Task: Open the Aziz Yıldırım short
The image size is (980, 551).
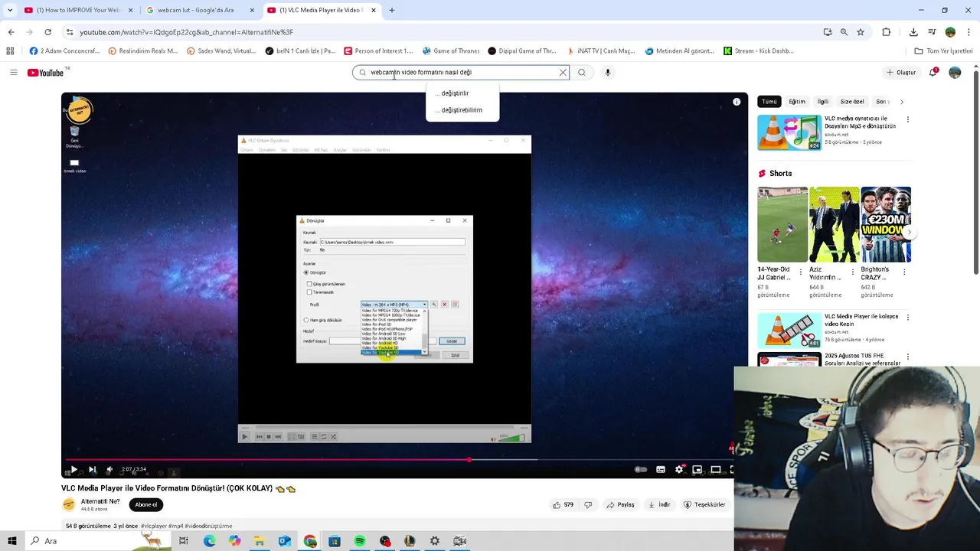Action: (x=834, y=225)
